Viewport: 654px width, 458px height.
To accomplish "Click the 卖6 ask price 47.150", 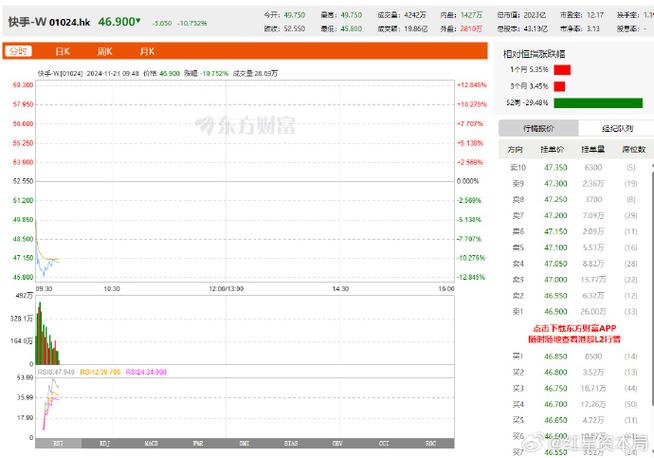I will (x=556, y=231).
